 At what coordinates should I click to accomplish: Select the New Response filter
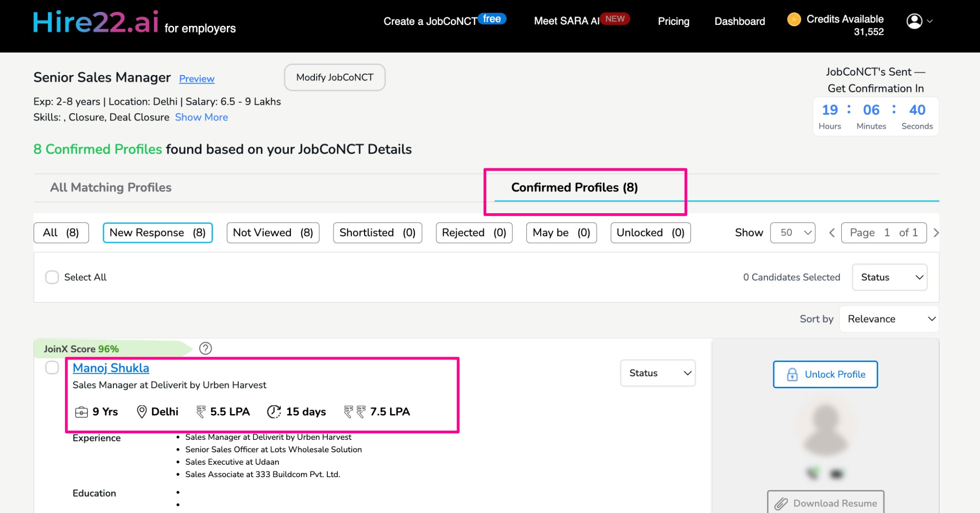157,233
